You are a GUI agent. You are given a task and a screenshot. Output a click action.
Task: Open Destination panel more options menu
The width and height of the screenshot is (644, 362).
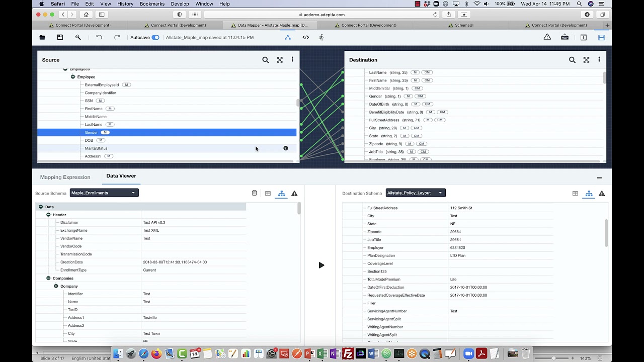click(599, 59)
